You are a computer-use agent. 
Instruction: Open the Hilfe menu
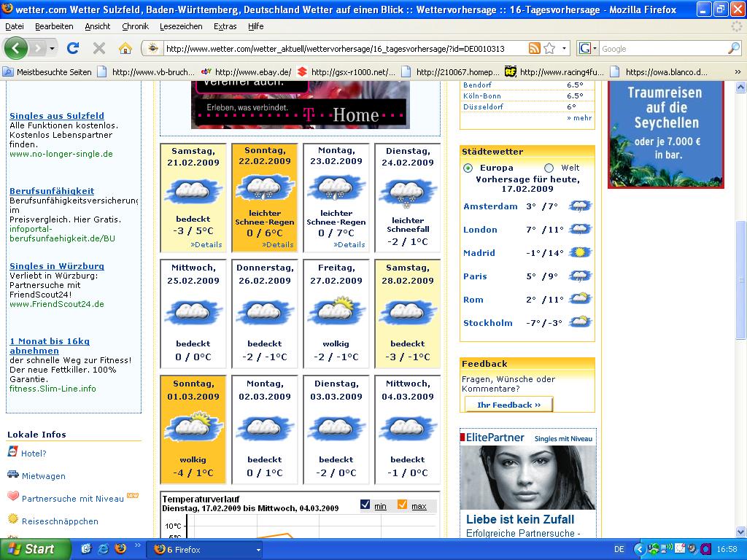coord(256,26)
